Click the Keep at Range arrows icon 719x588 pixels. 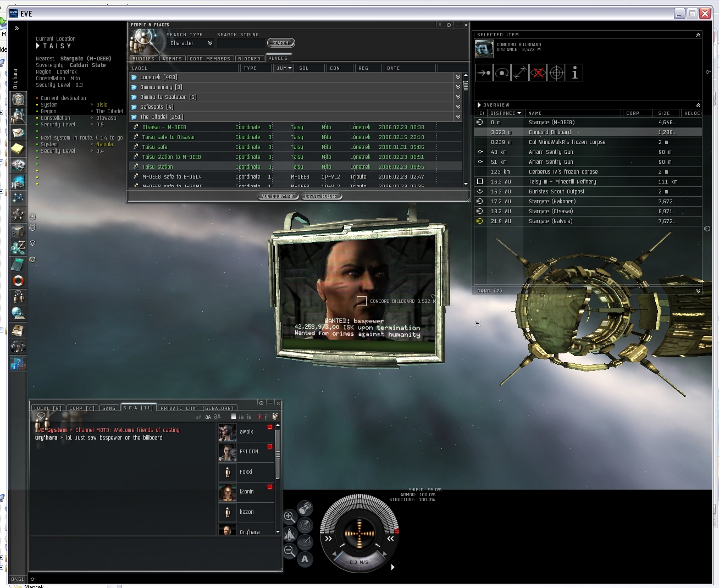520,73
